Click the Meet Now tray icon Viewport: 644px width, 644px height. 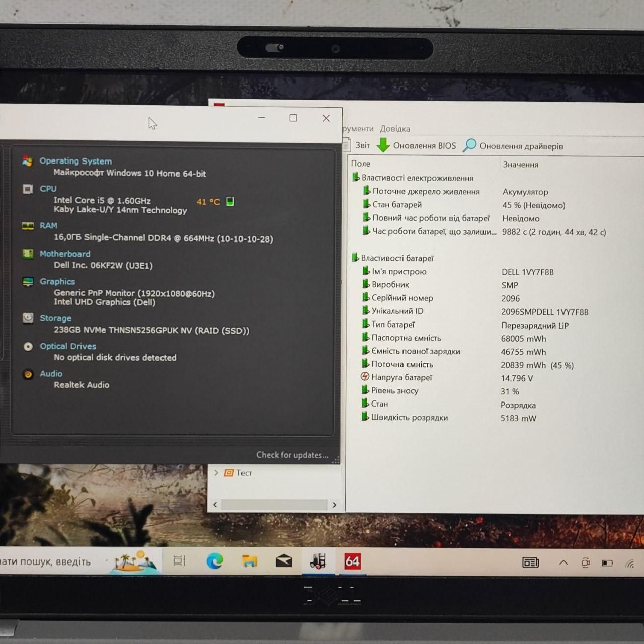[586, 563]
